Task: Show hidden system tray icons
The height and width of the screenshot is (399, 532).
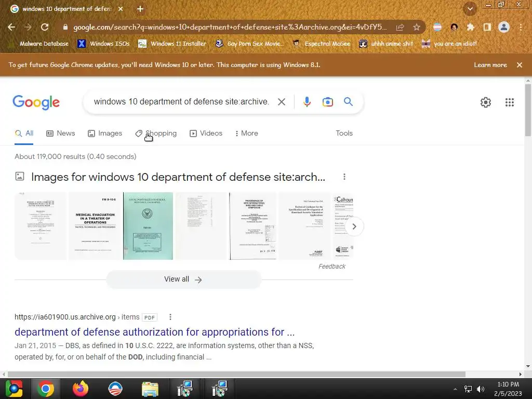Action: 455,389
